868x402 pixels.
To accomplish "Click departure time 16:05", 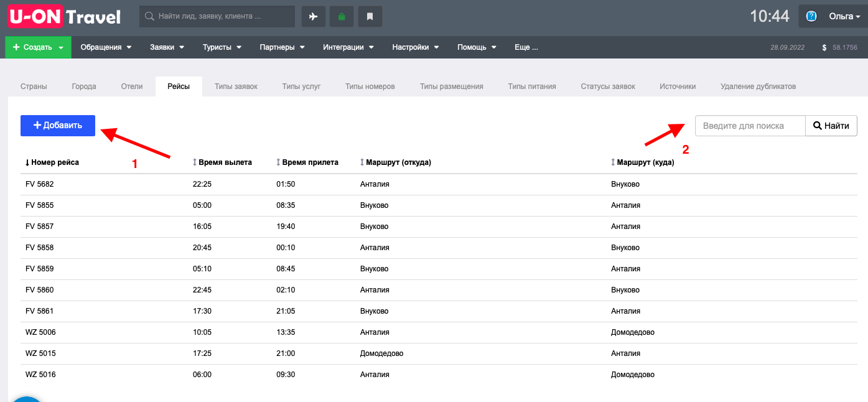I will pyautogui.click(x=202, y=227).
